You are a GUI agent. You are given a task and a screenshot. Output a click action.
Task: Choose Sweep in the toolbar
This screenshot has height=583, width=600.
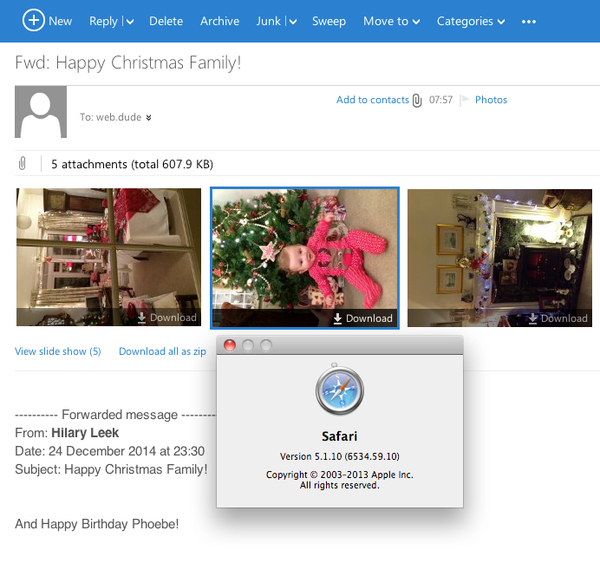tap(329, 21)
